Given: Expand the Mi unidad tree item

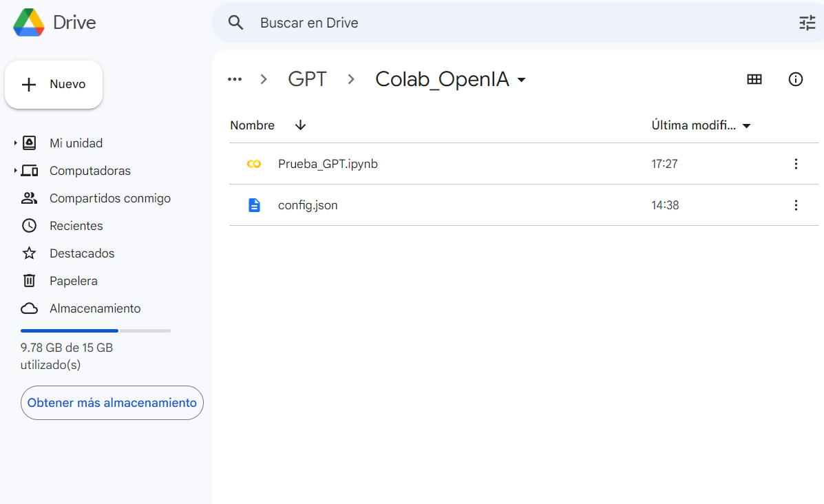Looking at the screenshot, I should [x=14, y=143].
